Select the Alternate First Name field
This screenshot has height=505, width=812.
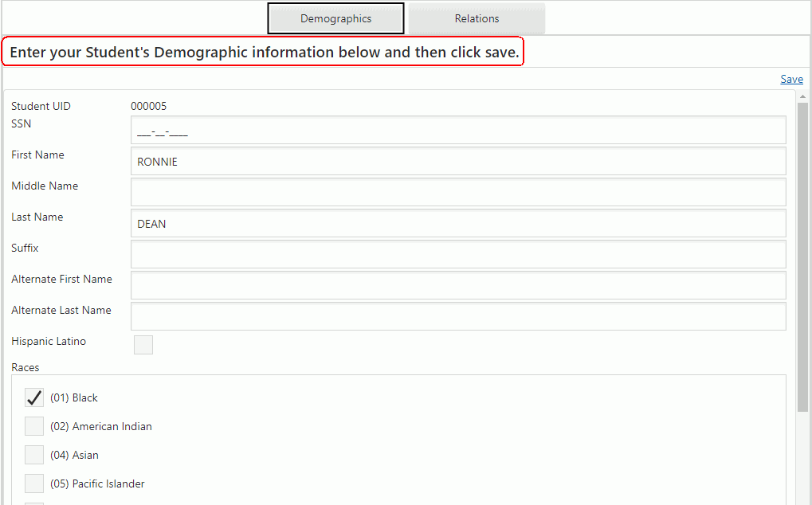458,285
